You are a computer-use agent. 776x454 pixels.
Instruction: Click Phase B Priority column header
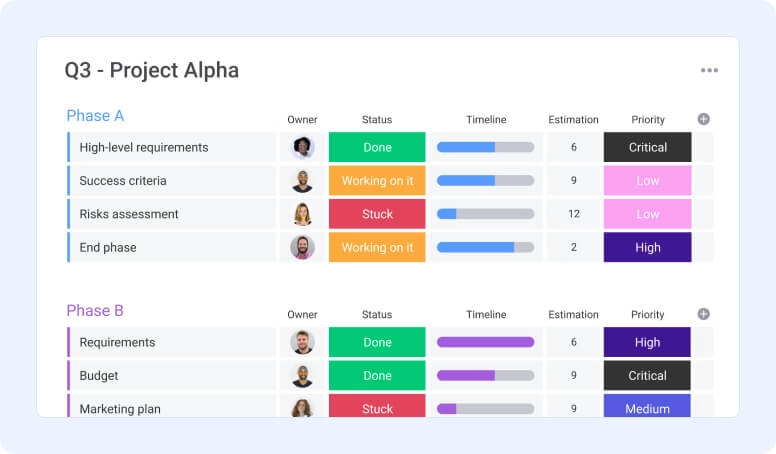click(648, 315)
